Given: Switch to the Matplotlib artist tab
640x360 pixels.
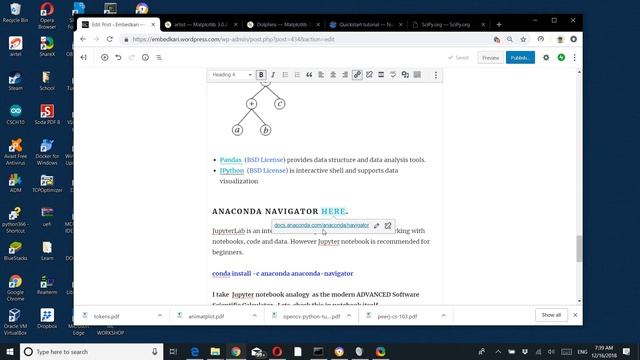Looking at the screenshot, I should pos(200,24).
